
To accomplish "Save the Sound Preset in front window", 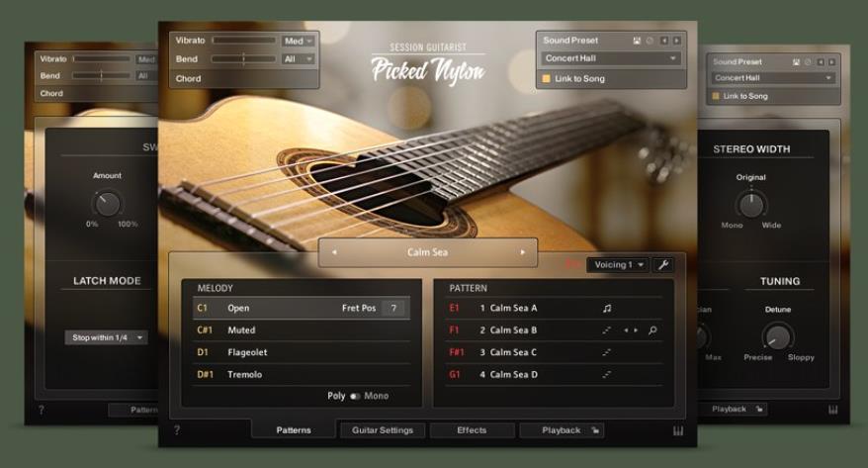I will coord(638,41).
